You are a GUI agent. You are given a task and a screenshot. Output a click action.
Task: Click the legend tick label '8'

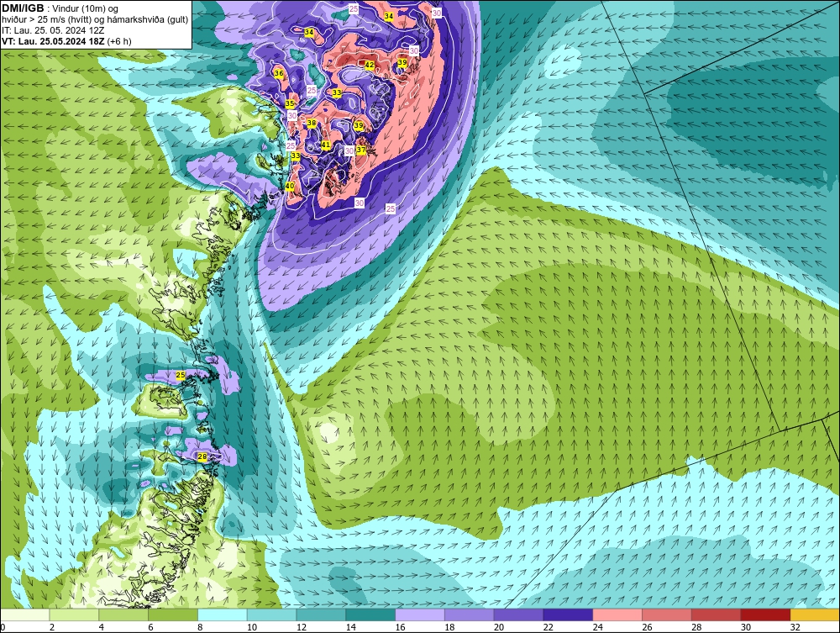click(200, 627)
